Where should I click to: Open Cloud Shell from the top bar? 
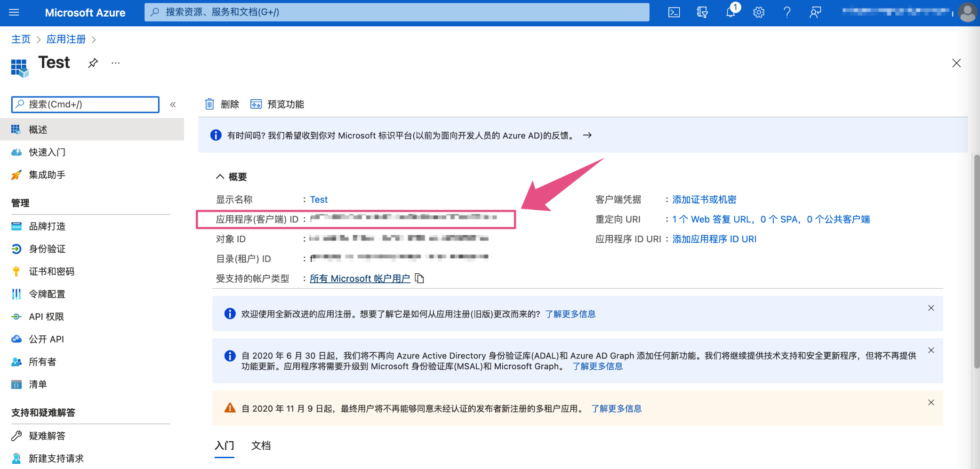pyautogui.click(x=674, y=13)
